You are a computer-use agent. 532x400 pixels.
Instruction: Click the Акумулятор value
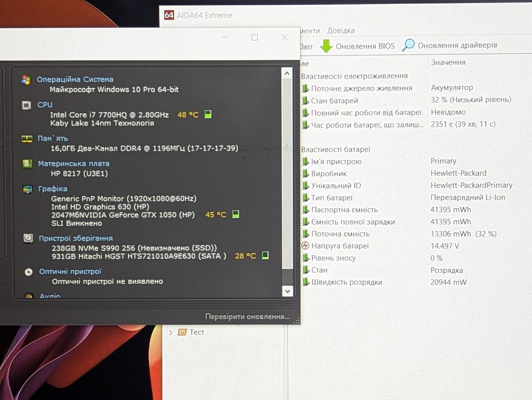(x=452, y=88)
